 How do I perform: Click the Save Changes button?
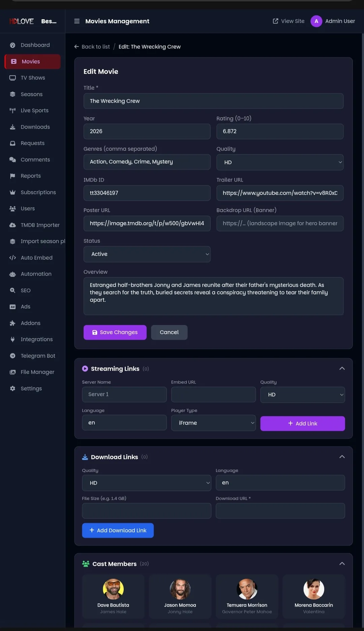click(x=115, y=332)
